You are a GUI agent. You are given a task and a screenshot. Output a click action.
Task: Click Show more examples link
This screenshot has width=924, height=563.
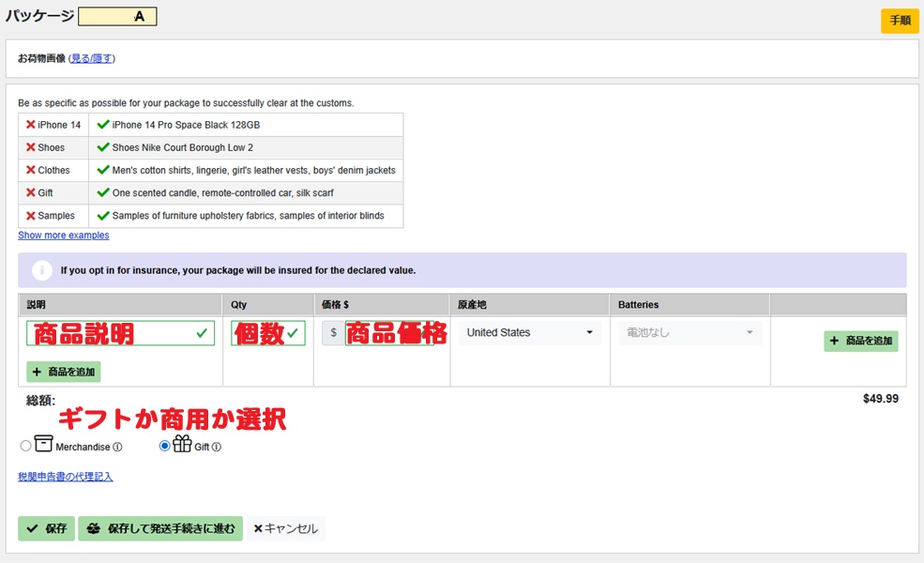click(x=63, y=236)
